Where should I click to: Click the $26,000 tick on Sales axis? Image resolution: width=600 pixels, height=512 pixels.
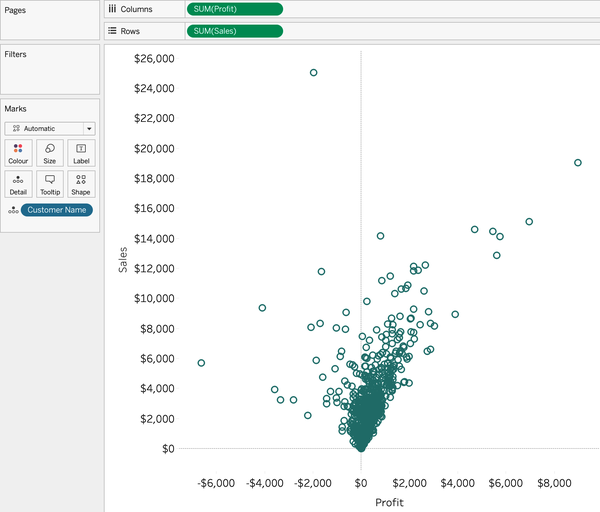(154, 58)
